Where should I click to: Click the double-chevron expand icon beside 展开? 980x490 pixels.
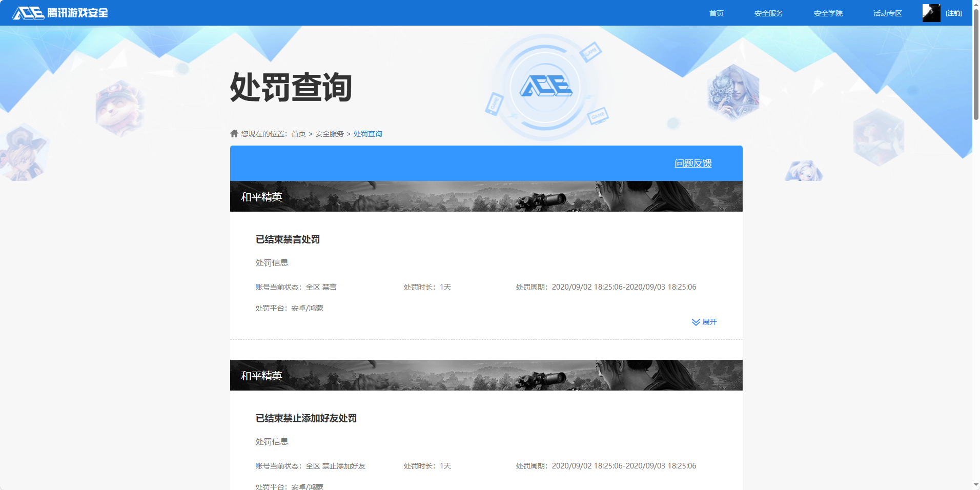tap(696, 322)
